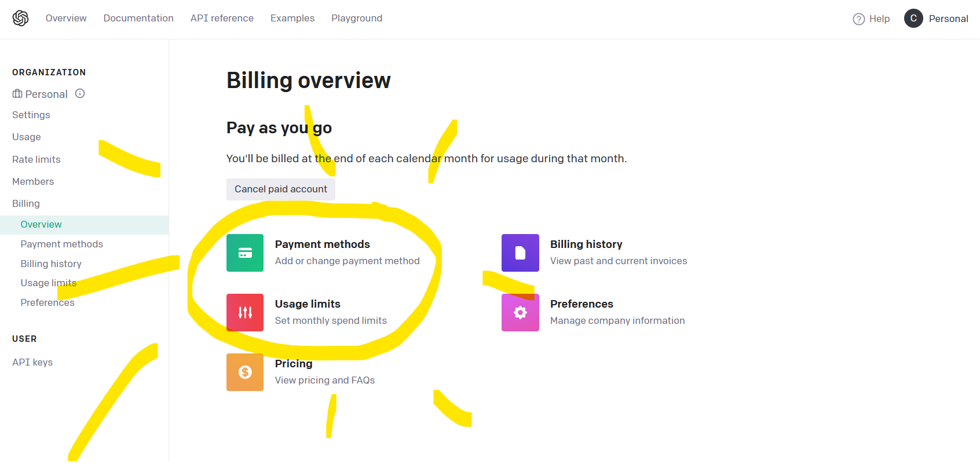The image size is (980, 471).
Task: Click the pink Preferences gear icon
Action: click(520, 313)
